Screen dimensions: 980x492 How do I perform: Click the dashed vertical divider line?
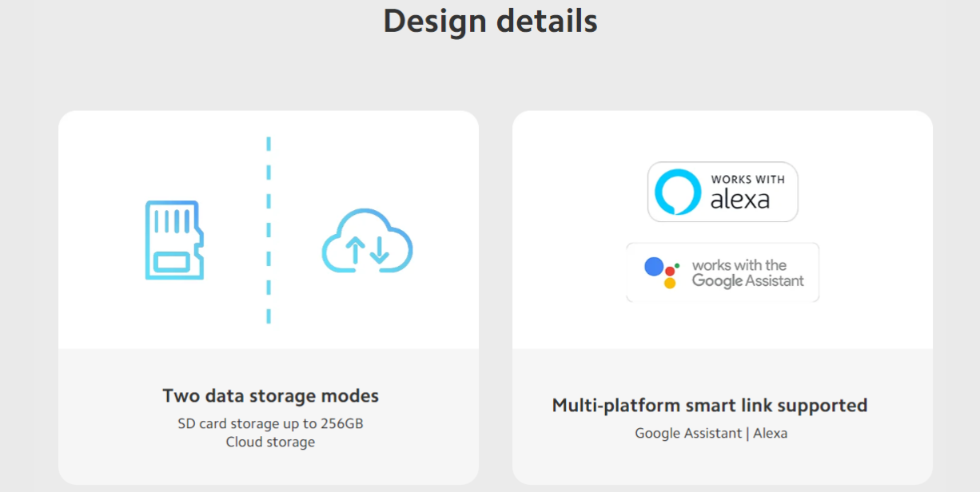[x=269, y=231]
